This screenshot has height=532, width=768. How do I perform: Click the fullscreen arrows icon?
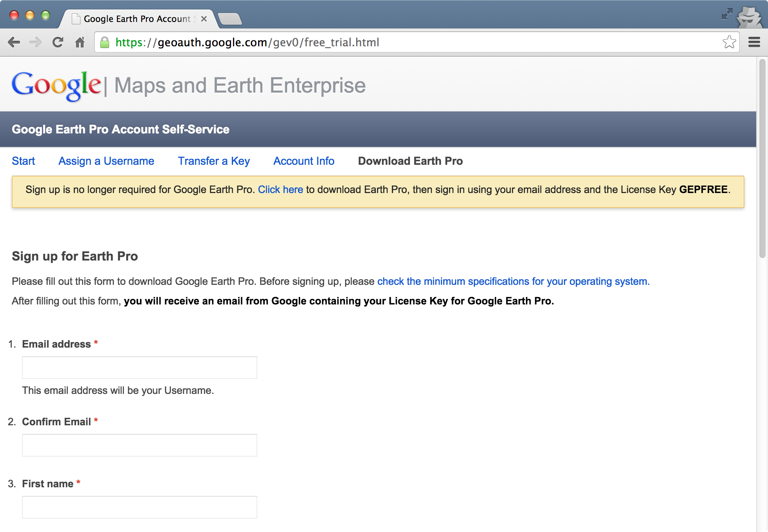(x=727, y=14)
